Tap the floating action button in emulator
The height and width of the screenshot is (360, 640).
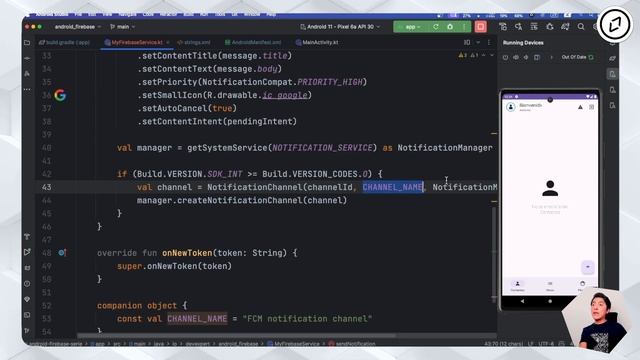point(587,267)
